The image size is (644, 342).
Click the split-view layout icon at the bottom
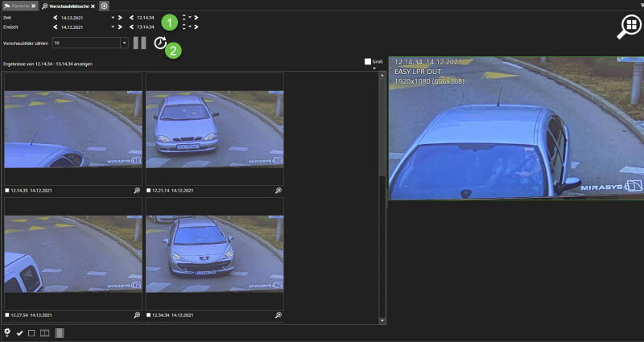pyautogui.click(x=44, y=332)
